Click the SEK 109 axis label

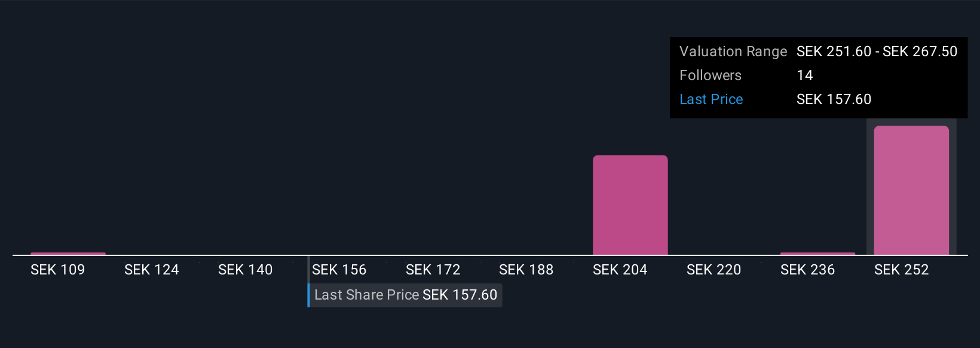click(58, 270)
